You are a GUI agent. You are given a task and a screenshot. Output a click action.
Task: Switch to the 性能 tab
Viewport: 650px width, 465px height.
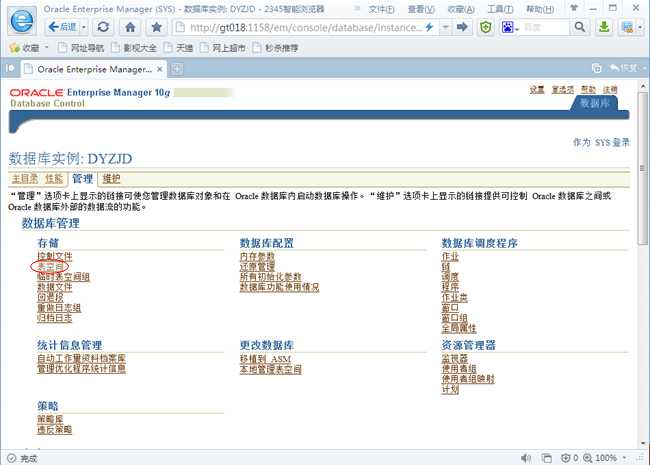point(54,179)
